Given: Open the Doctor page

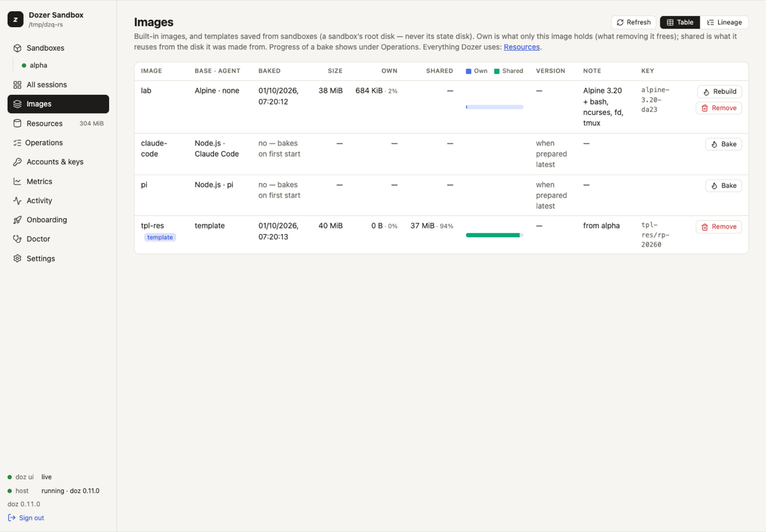Looking at the screenshot, I should pyautogui.click(x=58, y=239).
